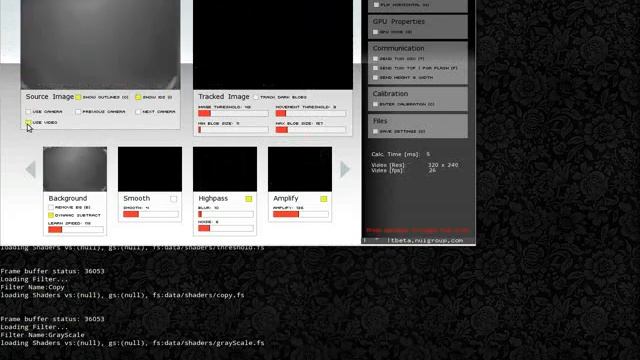The image size is (640, 360).
Task: Click the Background filter preview thumbnail
Action: pos(75,169)
